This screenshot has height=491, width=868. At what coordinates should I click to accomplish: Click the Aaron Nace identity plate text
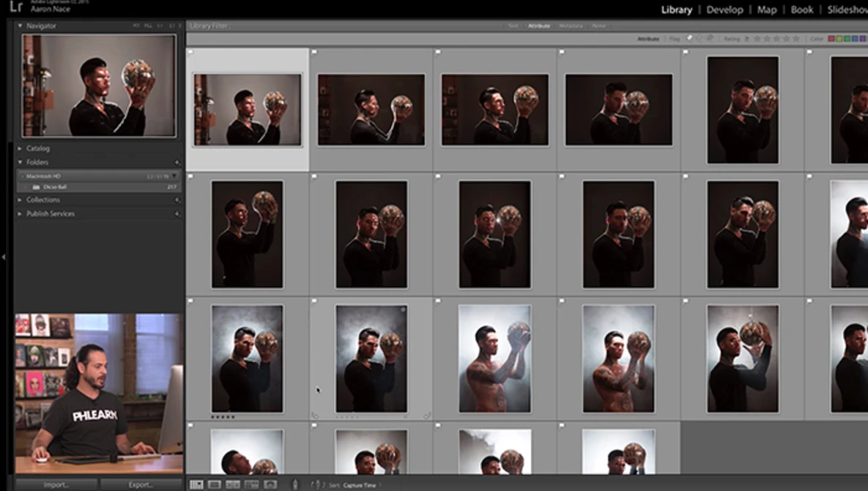click(x=51, y=10)
